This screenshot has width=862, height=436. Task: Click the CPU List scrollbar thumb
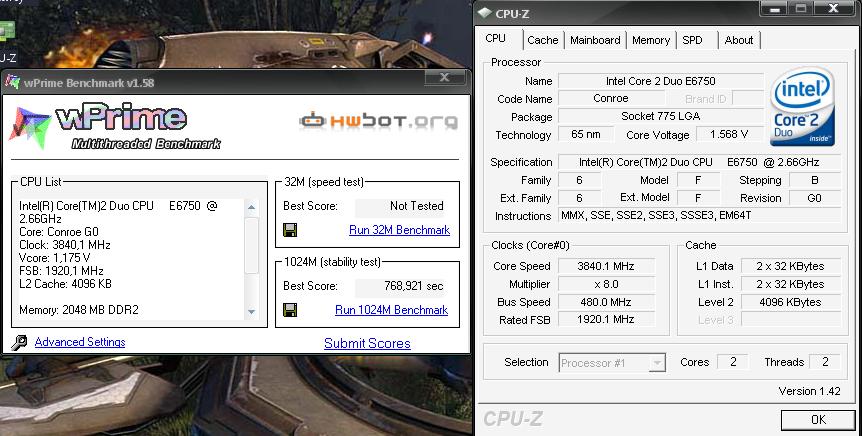[x=251, y=245]
